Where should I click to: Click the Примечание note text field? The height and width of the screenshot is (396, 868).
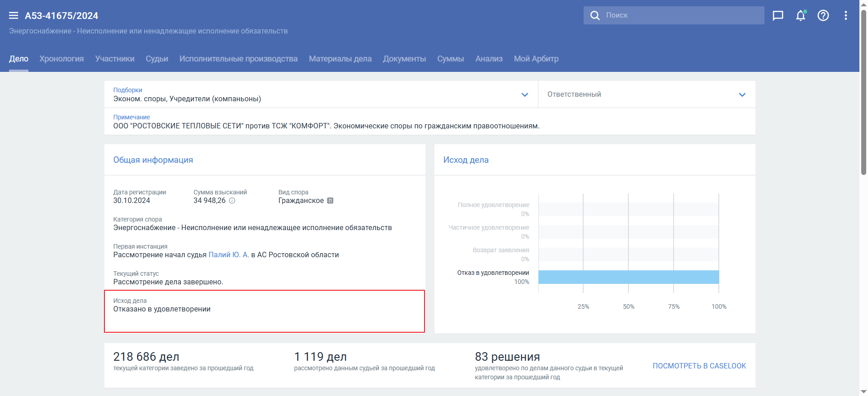point(325,126)
